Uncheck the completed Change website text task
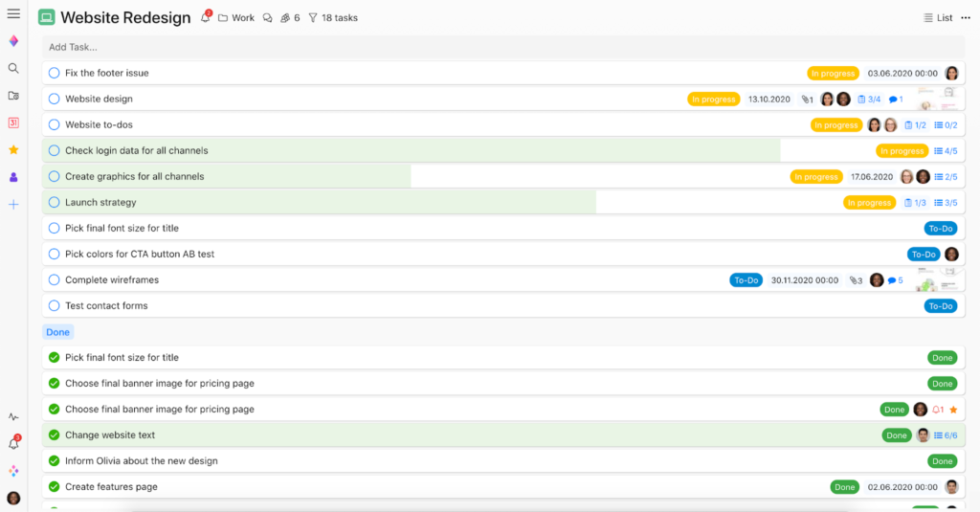 [54, 435]
